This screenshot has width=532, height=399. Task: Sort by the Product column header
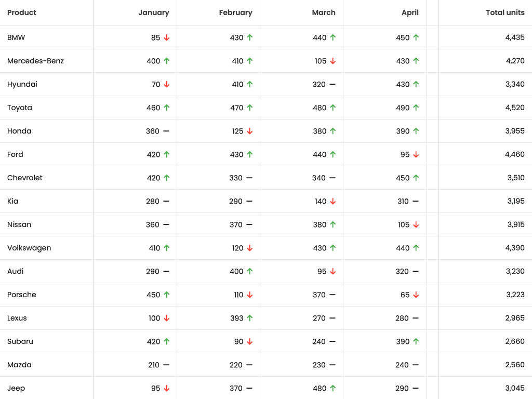[x=22, y=12]
